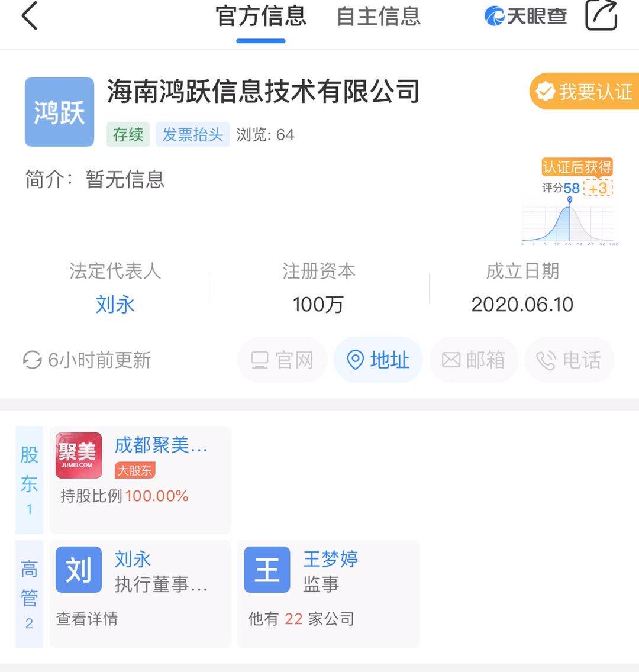Tap the blue 王 avatar icon
639x672 pixels.
pyautogui.click(x=267, y=570)
